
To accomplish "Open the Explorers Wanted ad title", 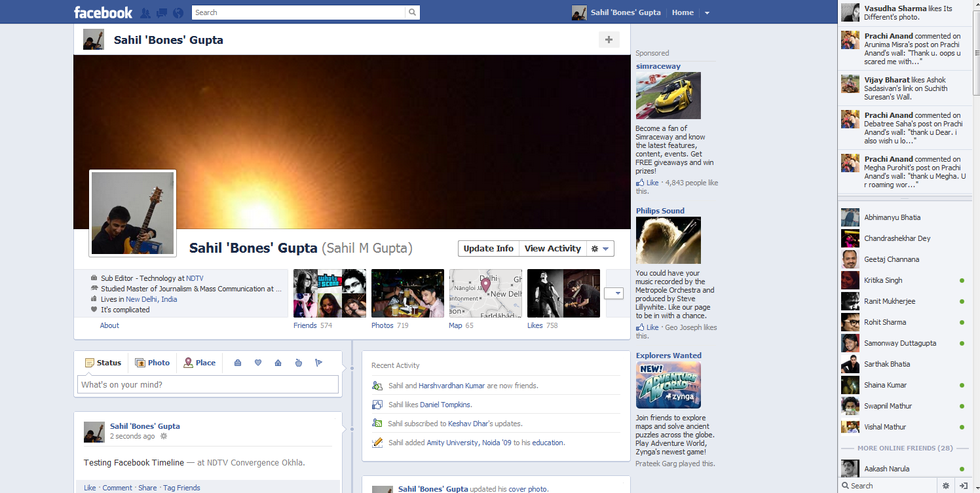I will [x=669, y=356].
